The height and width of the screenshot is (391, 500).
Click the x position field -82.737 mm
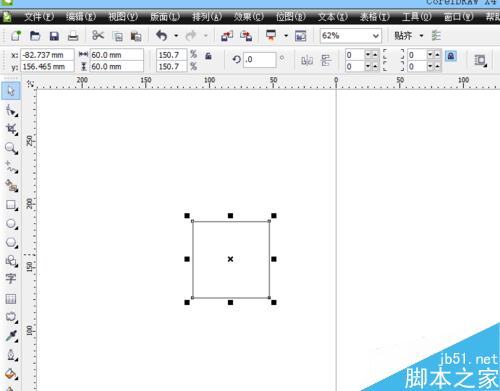[47, 55]
